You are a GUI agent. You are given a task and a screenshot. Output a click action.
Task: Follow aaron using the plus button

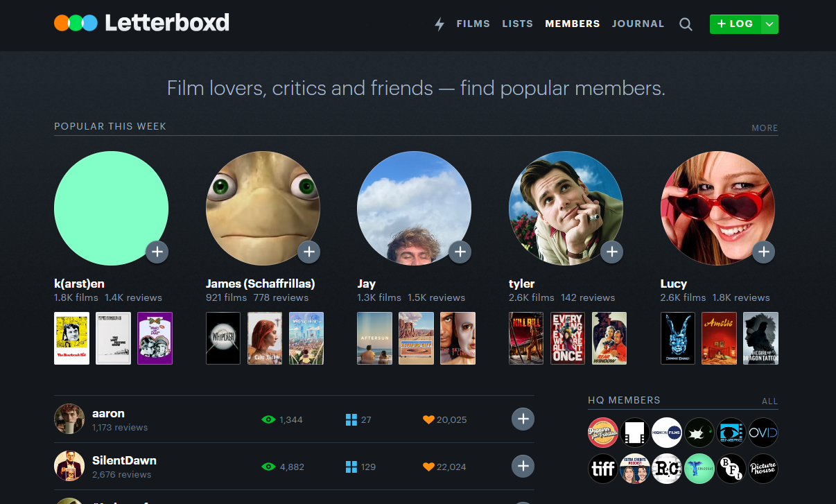coord(523,419)
